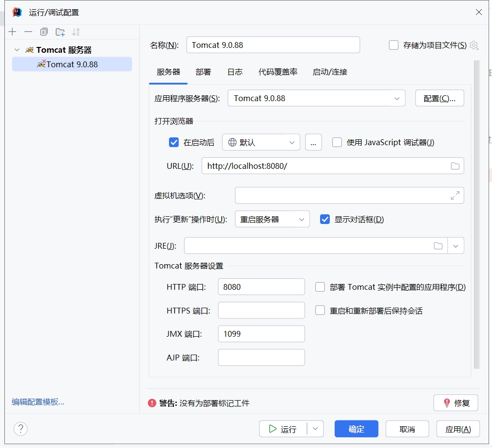This screenshot has height=448, width=492.
Task: Switch to the 启动/连接 tab
Action: coord(330,72)
